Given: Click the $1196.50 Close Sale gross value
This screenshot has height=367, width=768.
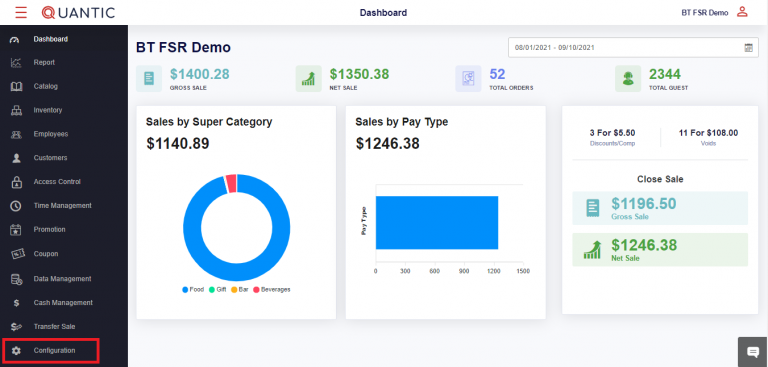Looking at the screenshot, I should (x=644, y=203).
